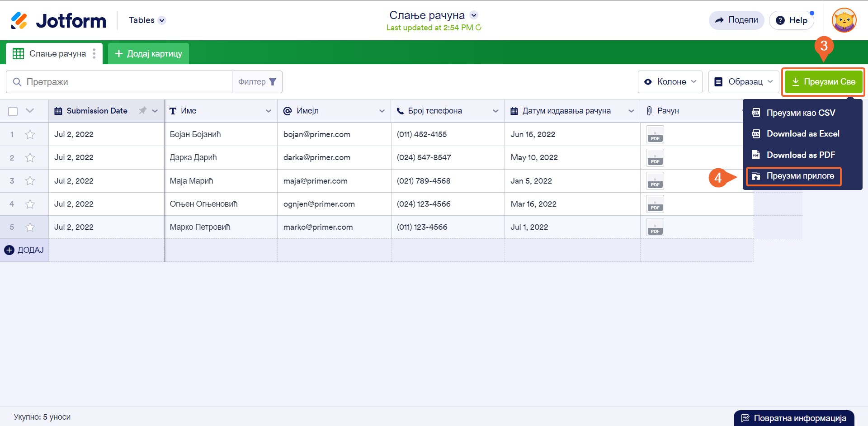
Task: Expand the Колоне dropdown
Action: (x=670, y=82)
